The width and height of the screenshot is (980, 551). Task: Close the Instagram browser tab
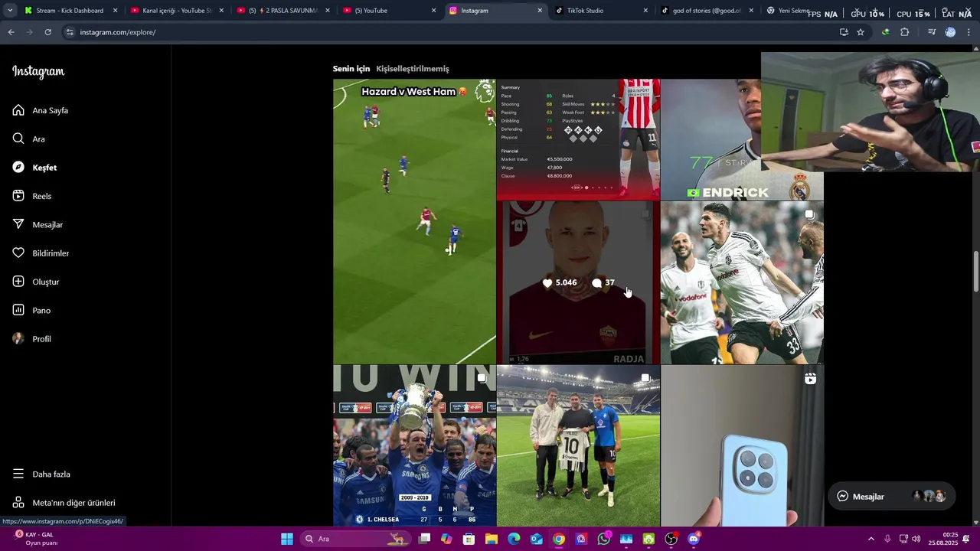click(x=540, y=11)
